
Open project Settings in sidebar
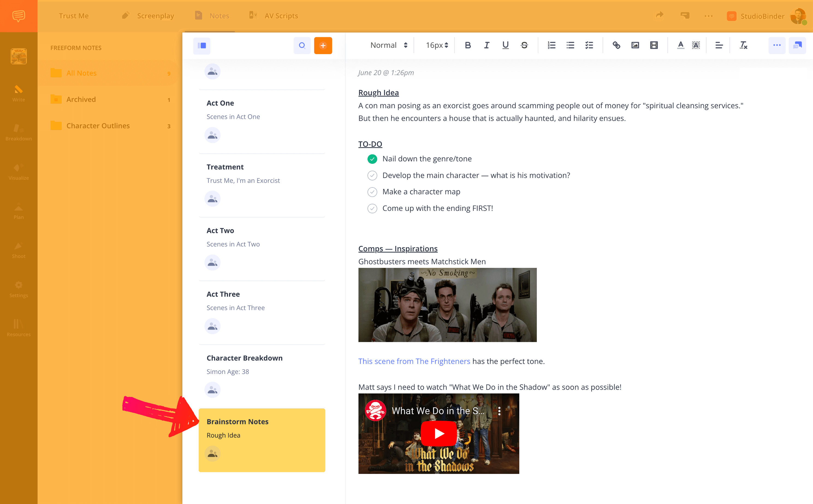point(19,289)
